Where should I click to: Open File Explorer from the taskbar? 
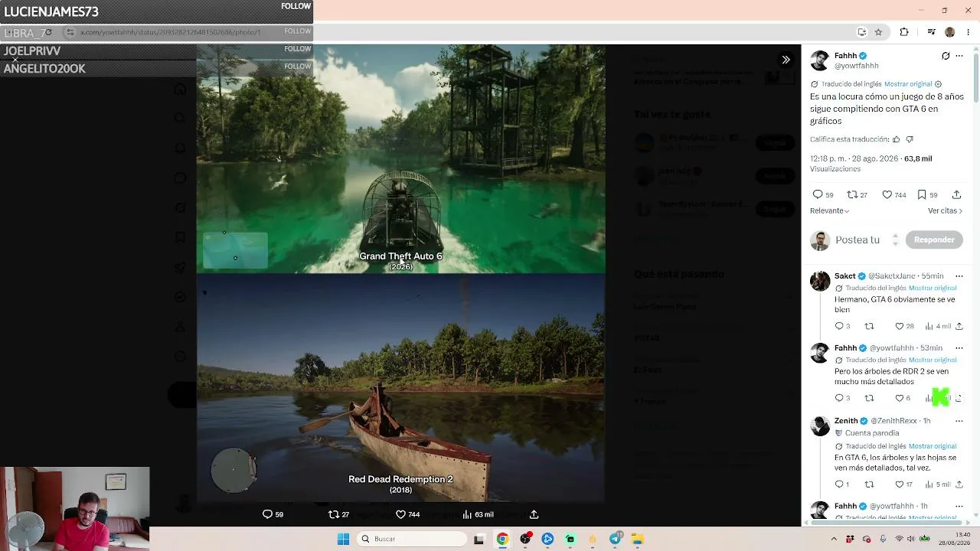click(x=637, y=539)
